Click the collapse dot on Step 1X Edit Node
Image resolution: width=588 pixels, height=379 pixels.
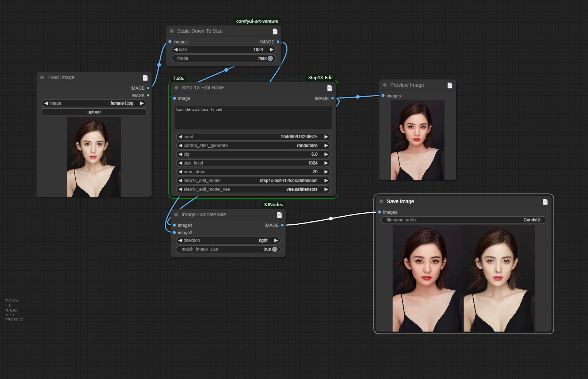click(x=176, y=88)
